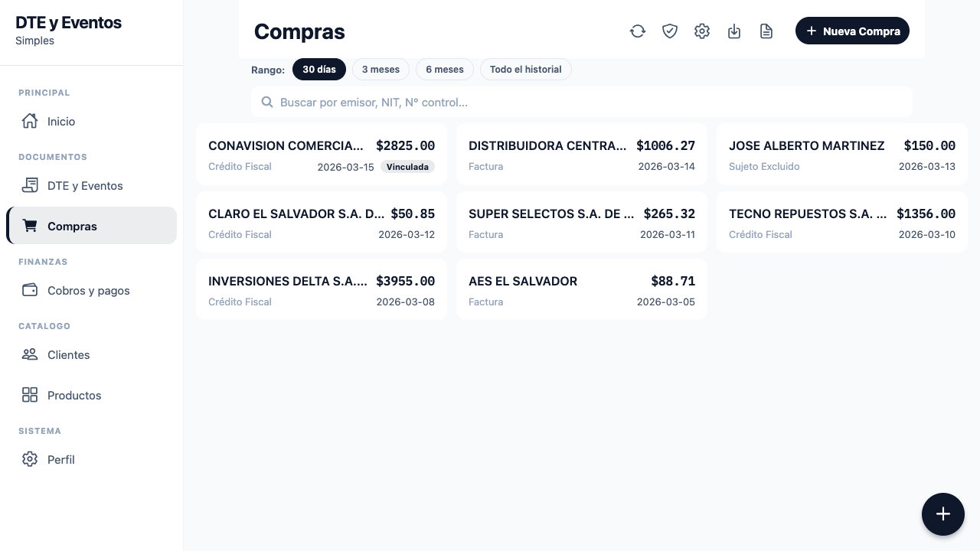
Task: Click the wallet icon beside Cobros y pagos
Action: [x=30, y=290]
